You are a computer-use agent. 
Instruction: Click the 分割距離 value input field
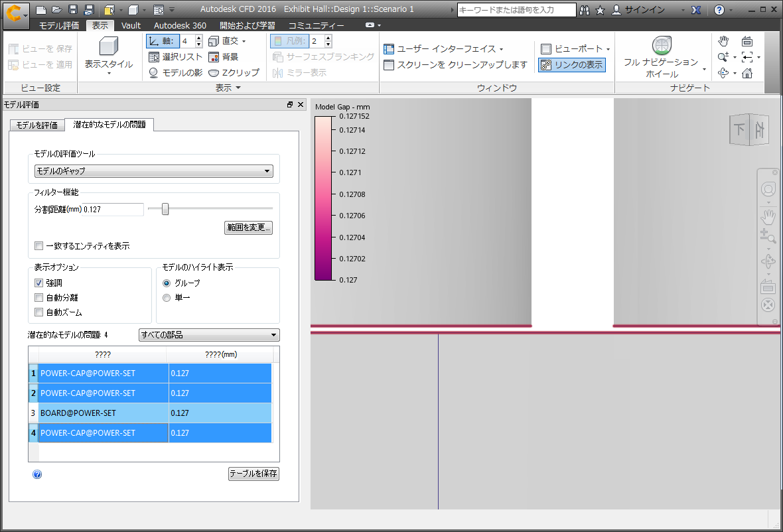pos(113,210)
